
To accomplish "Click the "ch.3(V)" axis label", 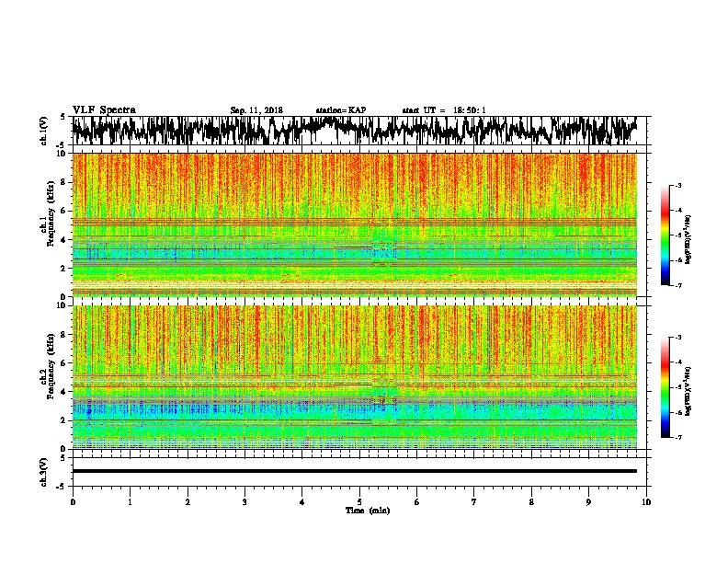I will coord(43,472).
